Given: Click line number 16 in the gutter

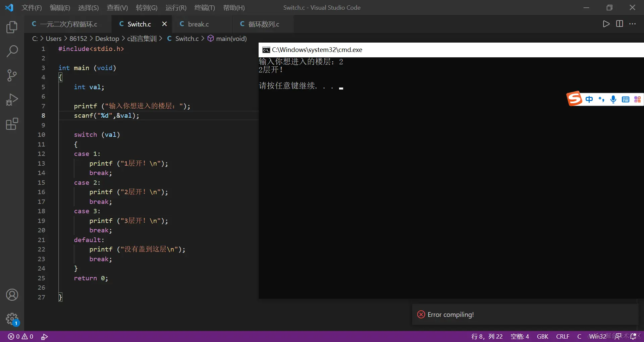Looking at the screenshot, I should coord(41,192).
